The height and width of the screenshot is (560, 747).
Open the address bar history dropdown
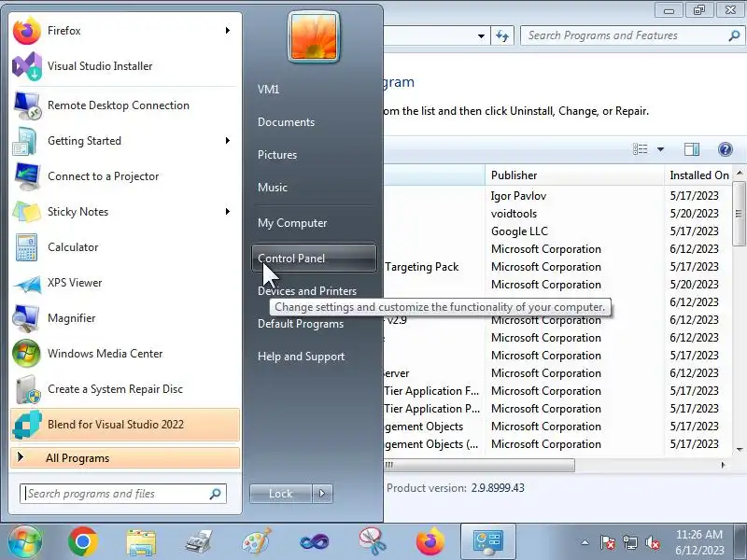[481, 35]
